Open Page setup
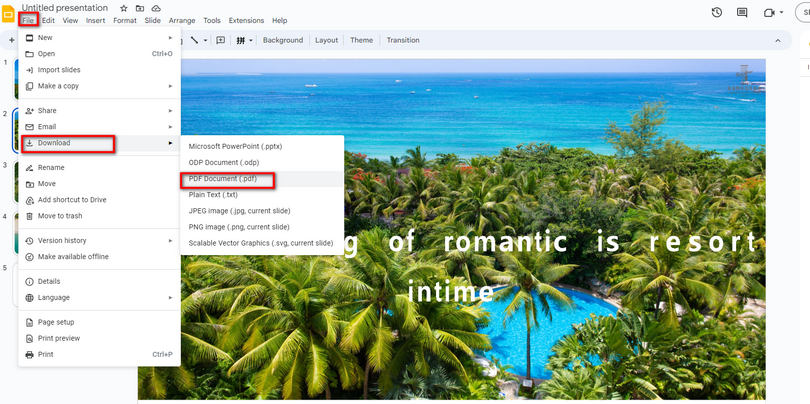 tap(99, 322)
